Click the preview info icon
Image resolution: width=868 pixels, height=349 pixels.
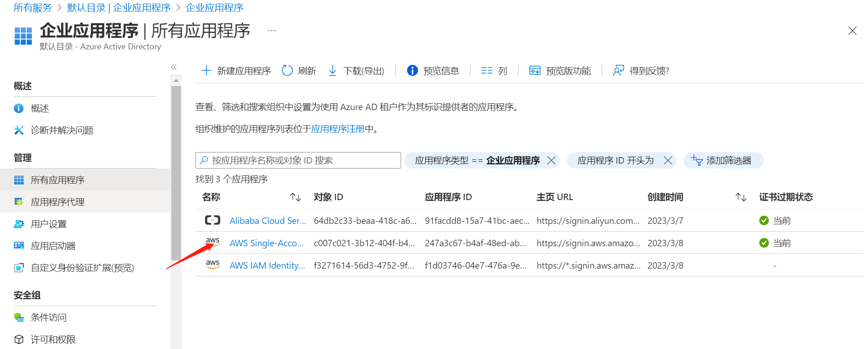[x=412, y=70]
